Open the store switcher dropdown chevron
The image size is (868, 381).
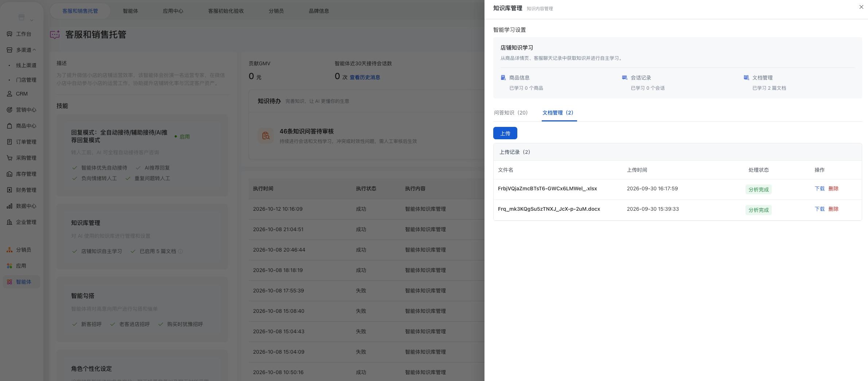32,20
